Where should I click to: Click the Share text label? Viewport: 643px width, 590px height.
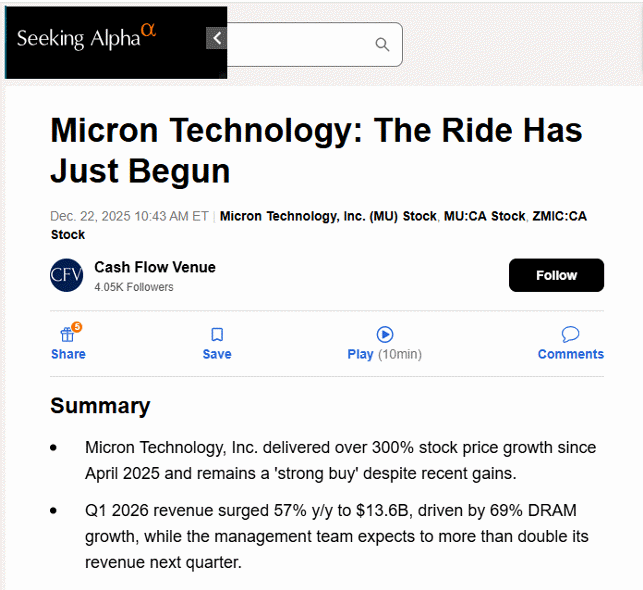coord(68,354)
